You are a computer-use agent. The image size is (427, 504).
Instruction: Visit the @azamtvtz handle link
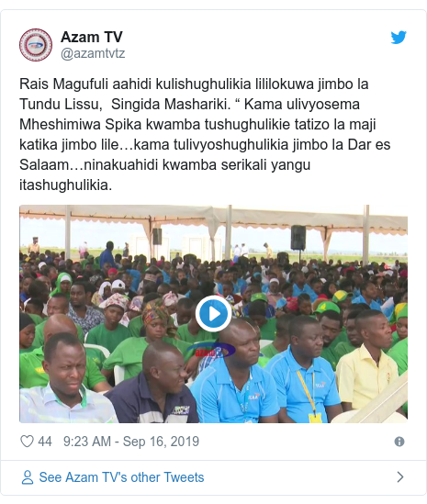93,53
